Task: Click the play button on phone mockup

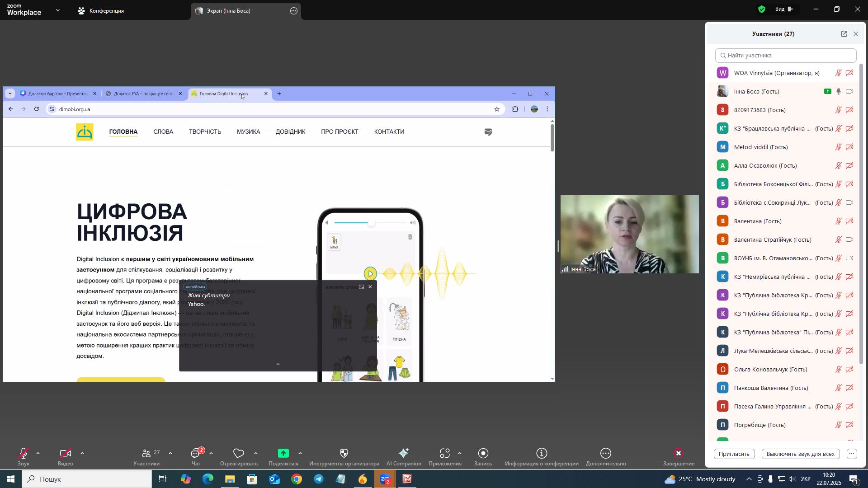Action: coord(370,273)
